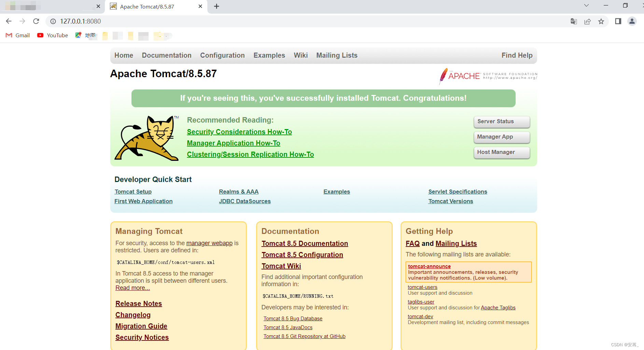Open the Examples nav item in top bar
Image resolution: width=644 pixels, height=350 pixels.
point(269,55)
